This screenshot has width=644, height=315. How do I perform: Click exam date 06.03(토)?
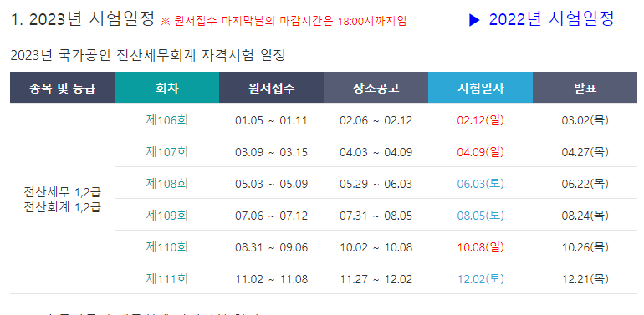481,184
